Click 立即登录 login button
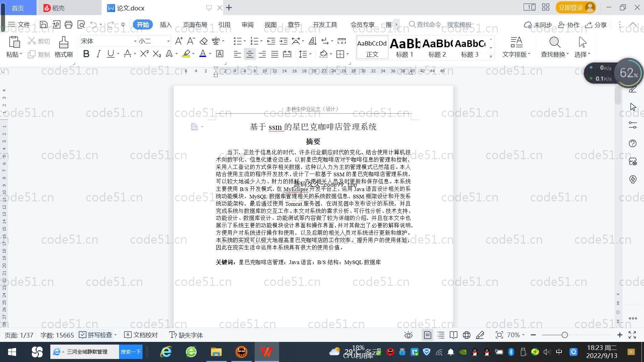The image size is (644, 362). click(x=575, y=7)
